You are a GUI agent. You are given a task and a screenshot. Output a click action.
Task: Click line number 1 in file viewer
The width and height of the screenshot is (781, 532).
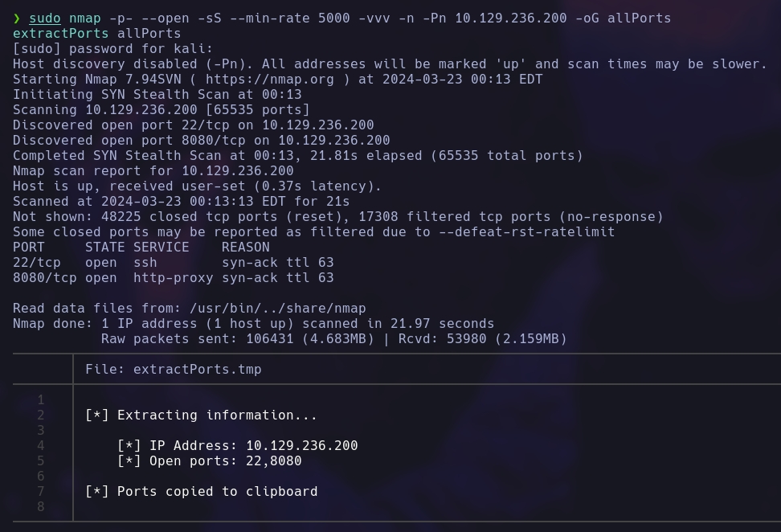(x=40, y=400)
